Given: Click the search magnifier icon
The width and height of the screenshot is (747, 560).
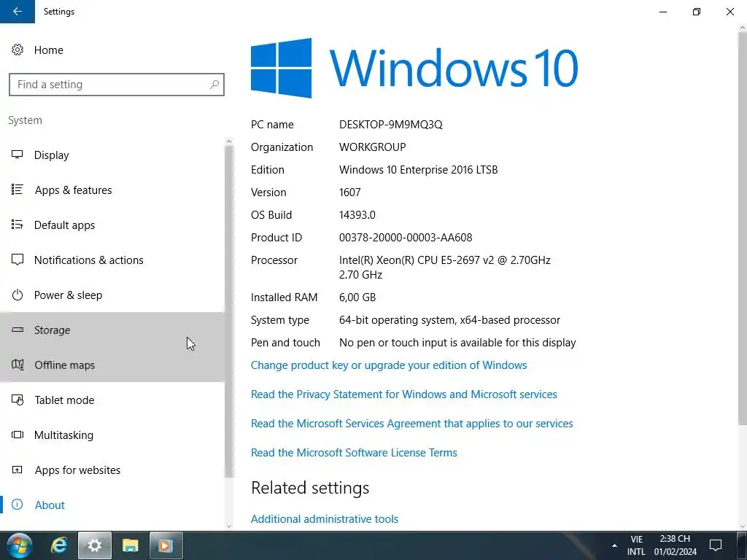Looking at the screenshot, I should pyautogui.click(x=214, y=85).
